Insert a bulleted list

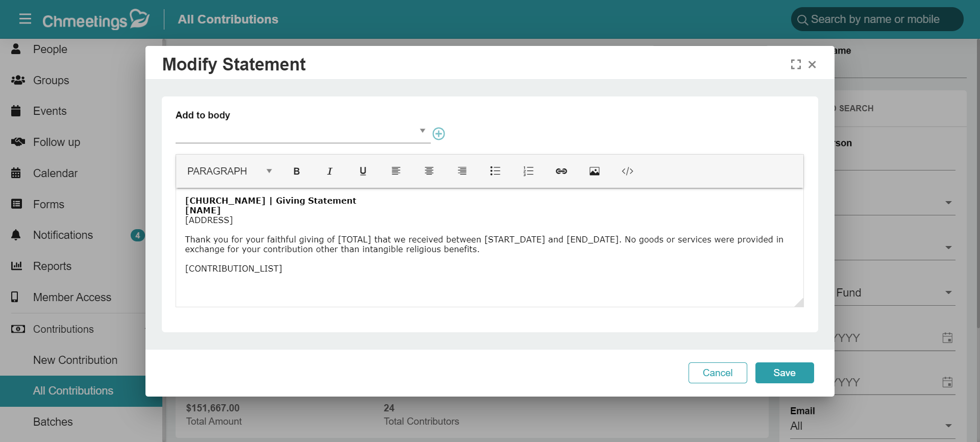click(x=495, y=171)
